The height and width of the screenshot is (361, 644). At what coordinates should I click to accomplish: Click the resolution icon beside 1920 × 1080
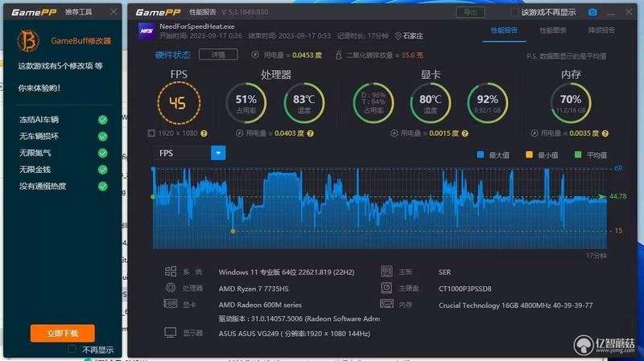(x=151, y=133)
